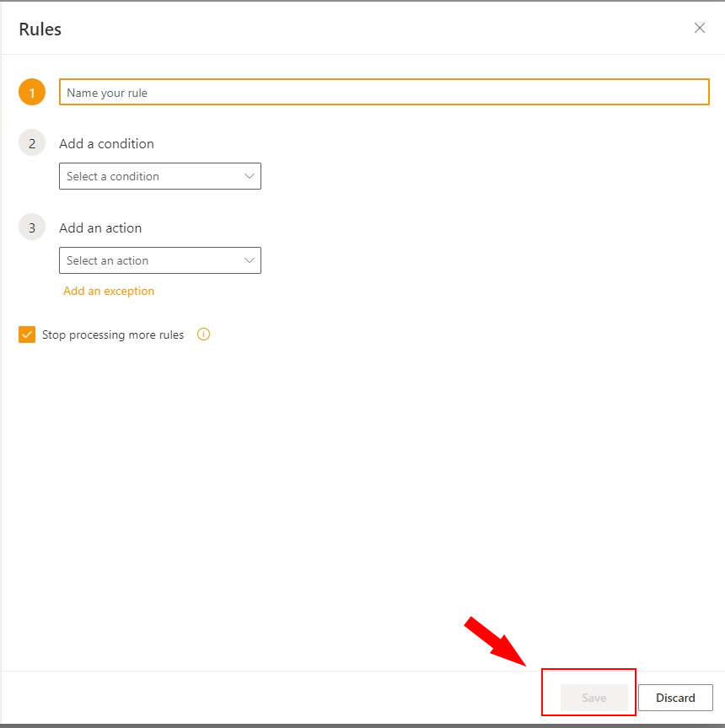This screenshot has height=728, width=725.
Task: Click the orange step 1 circle
Action: click(x=32, y=93)
